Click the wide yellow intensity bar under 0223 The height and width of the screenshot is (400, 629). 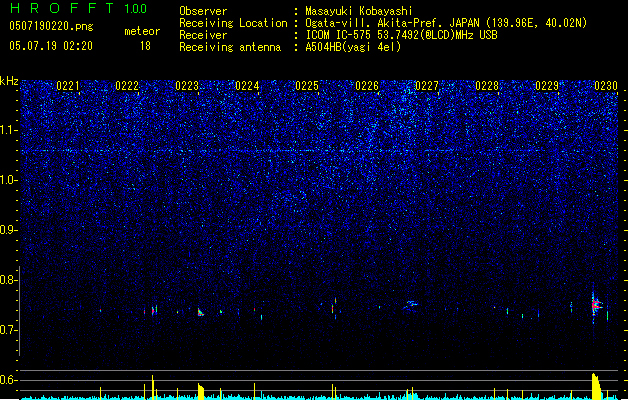201,391
